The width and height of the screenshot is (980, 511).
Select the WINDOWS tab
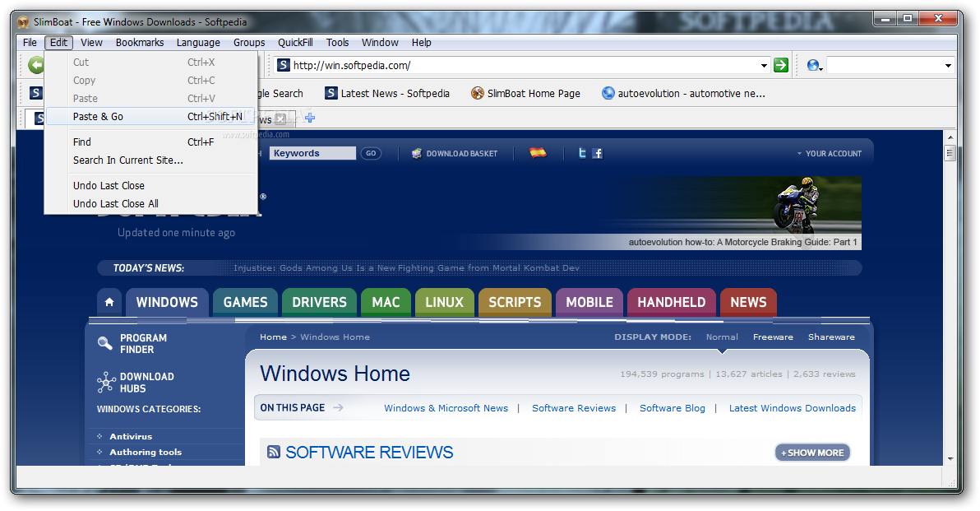tap(167, 302)
